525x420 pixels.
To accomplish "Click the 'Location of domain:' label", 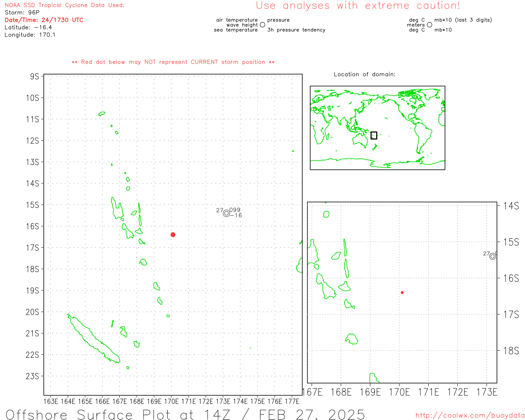I will pos(365,74).
